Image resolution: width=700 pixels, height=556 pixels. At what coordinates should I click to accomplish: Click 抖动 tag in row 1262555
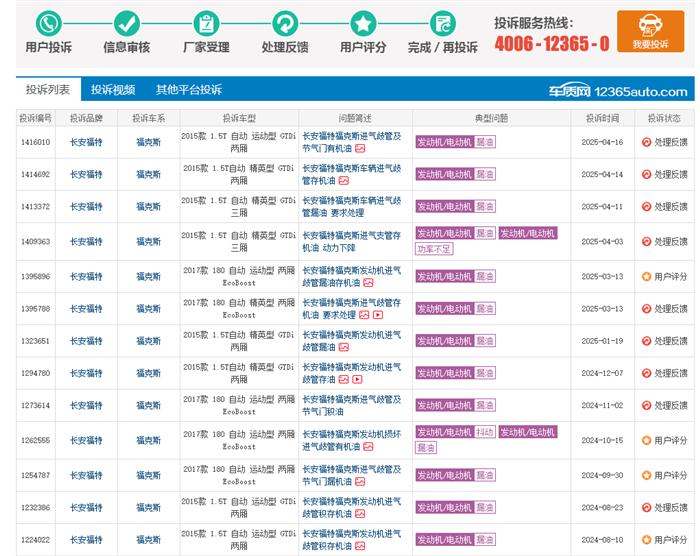pos(484,432)
